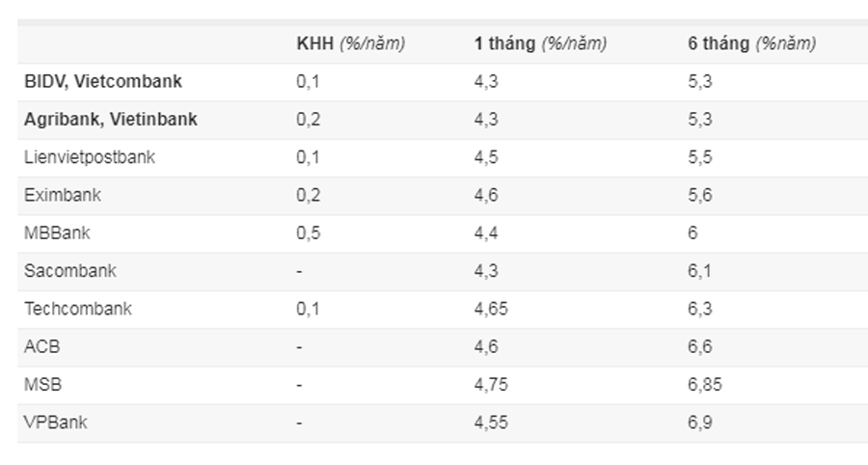Click the 1 tháng (%/năm) column header
868x465 pixels.
pyautogui.click(x=539, y=43)
